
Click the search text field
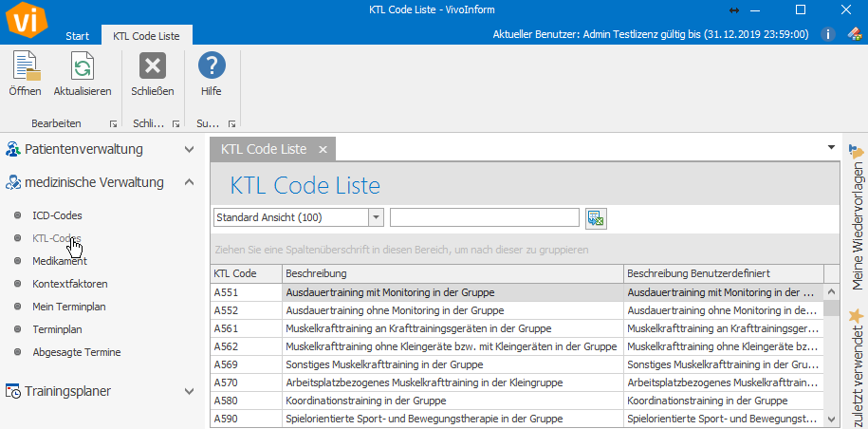pos(485,217)
